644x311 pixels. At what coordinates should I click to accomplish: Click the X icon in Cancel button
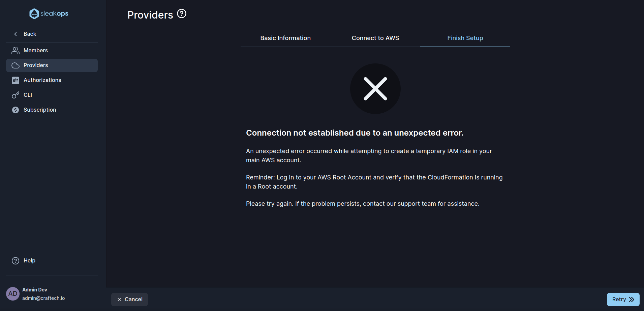click(119, 300)
